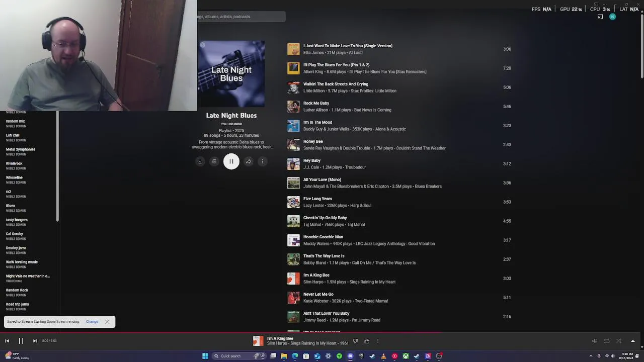Click the Late Night Blues cover art
Image resolution: width=644 pixels, height=362 pixels.
pyautogui.click(x=231, y=74)
